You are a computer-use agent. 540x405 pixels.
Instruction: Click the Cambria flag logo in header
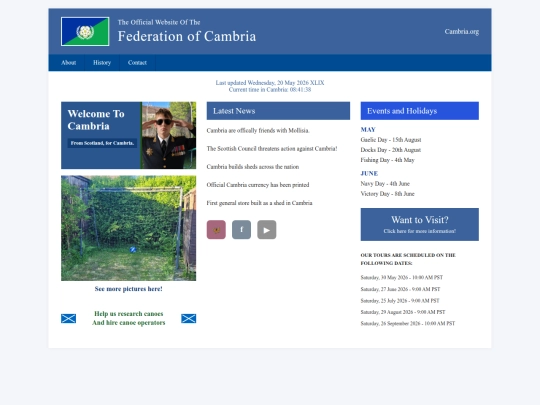pyautogui.click(x=85, y=31)
